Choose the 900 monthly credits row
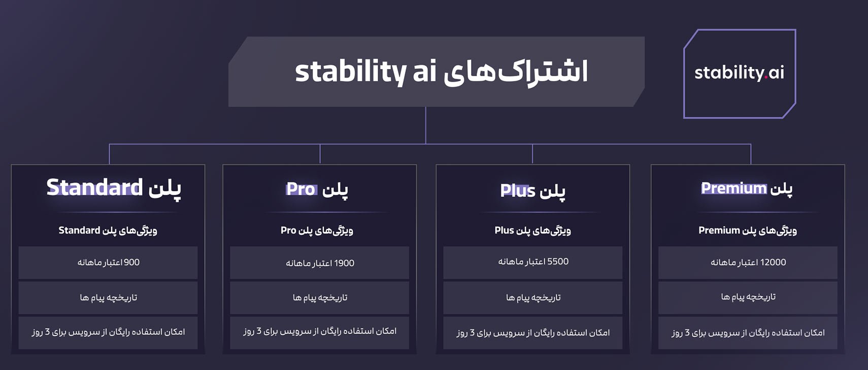 [x=108, y=262]
